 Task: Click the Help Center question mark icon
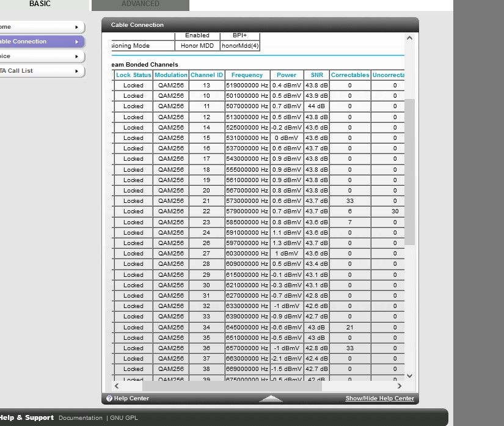pyautogui.click(x=109, y=398)
